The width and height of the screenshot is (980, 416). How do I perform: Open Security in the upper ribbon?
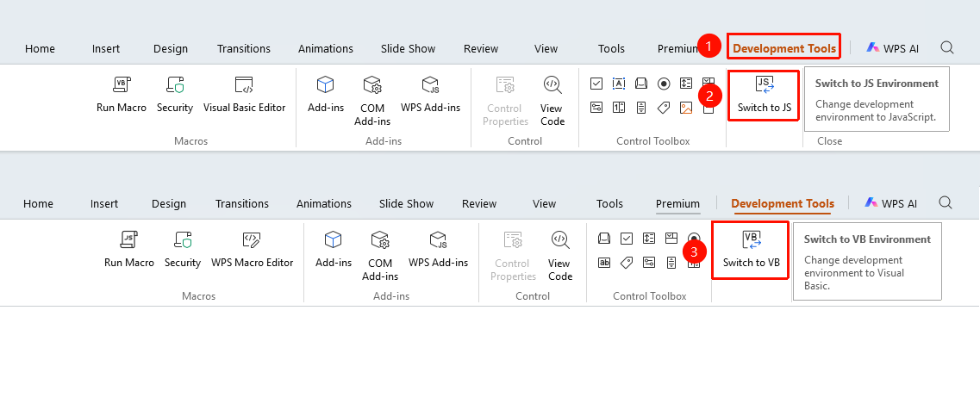coord(174,94)
